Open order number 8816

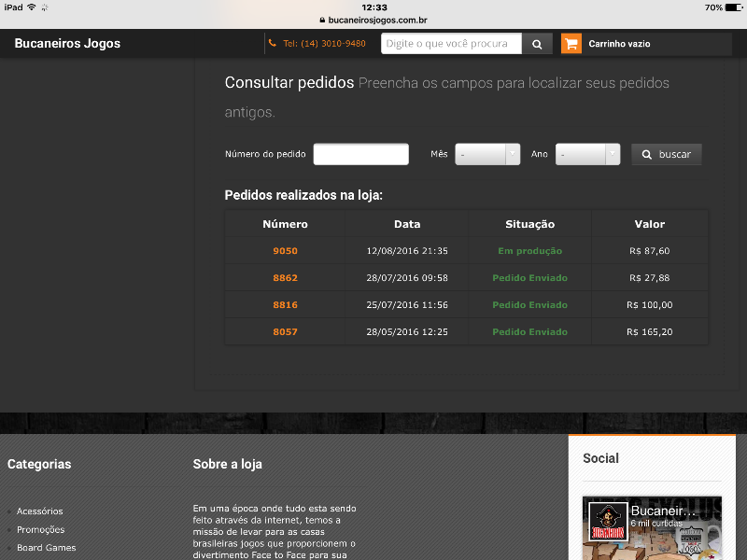click(285, 305)
